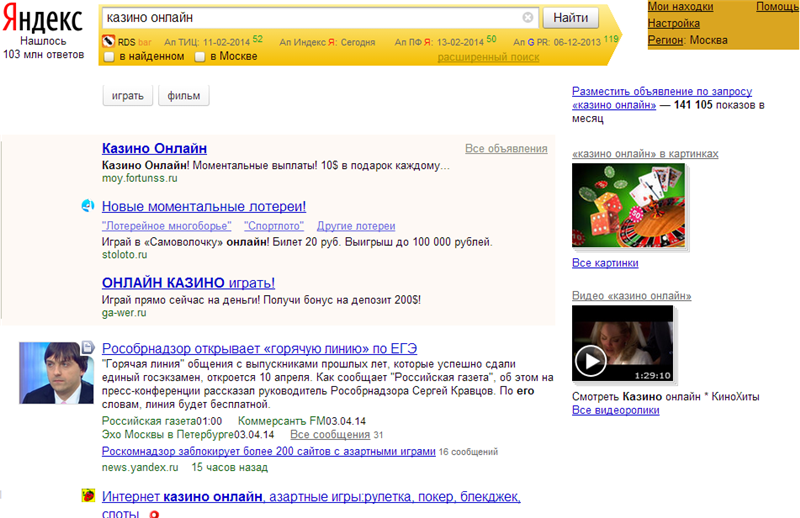Play the Казино video preview
800x518 pixels.
pos(590,360)
